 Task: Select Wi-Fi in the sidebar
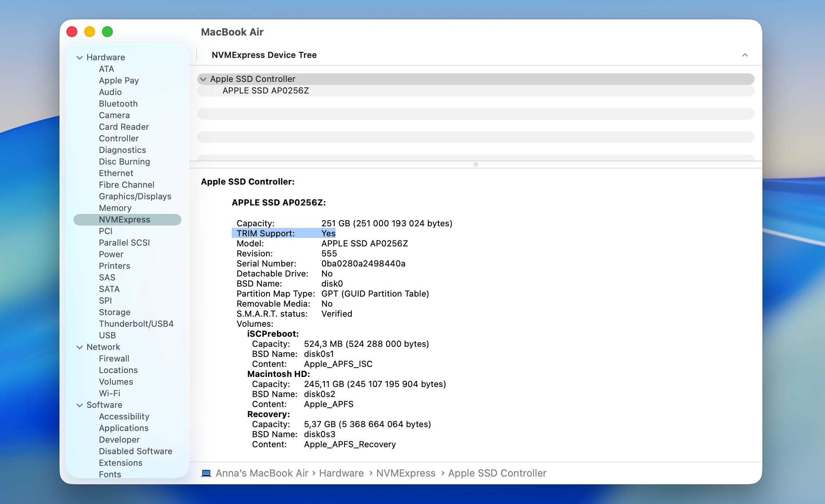[x=109, y=394]
